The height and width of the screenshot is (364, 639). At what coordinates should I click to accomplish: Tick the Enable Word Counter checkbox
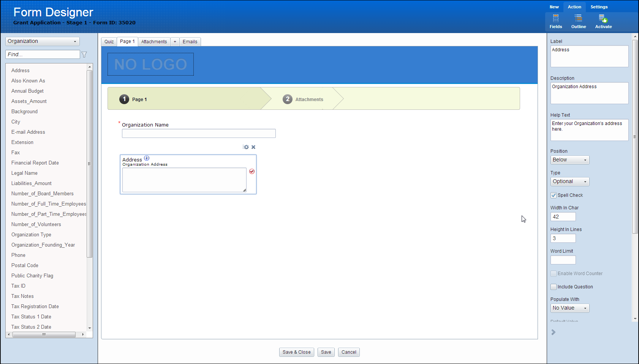(x=554, y=274)
